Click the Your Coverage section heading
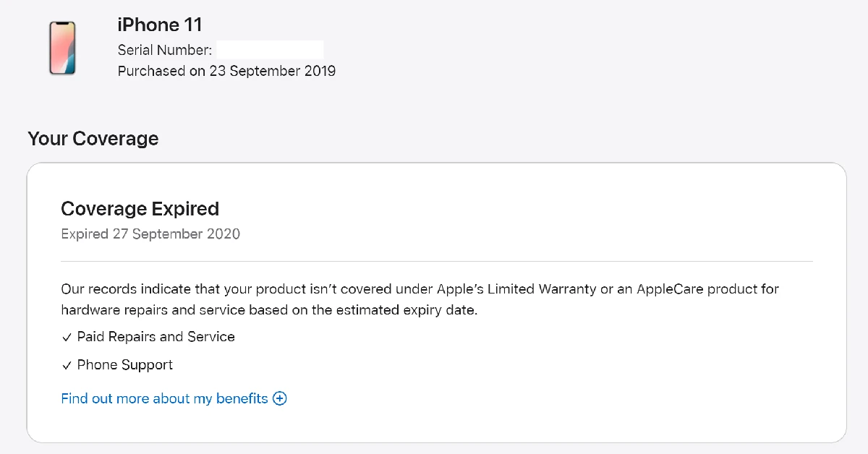868x454 pixels. [x=93, y=138]
